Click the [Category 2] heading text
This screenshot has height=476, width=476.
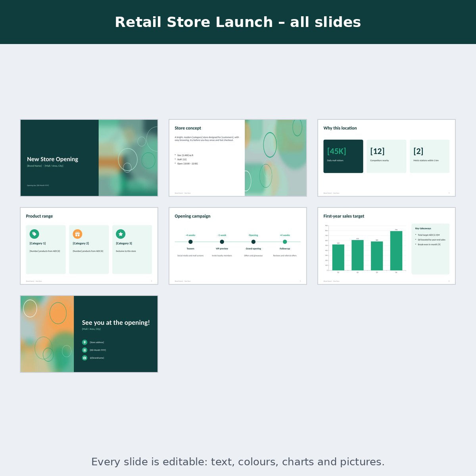(x=81, y=243)
